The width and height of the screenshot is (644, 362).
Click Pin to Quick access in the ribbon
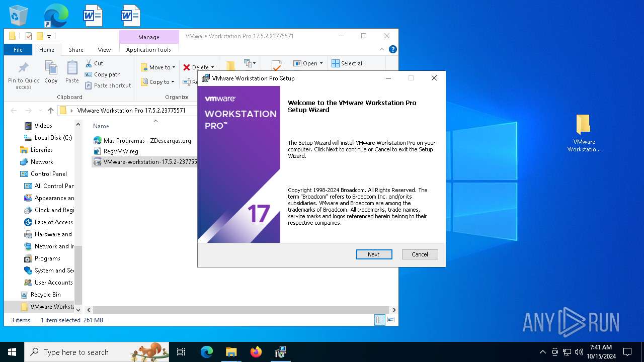(x=23, y=75)
